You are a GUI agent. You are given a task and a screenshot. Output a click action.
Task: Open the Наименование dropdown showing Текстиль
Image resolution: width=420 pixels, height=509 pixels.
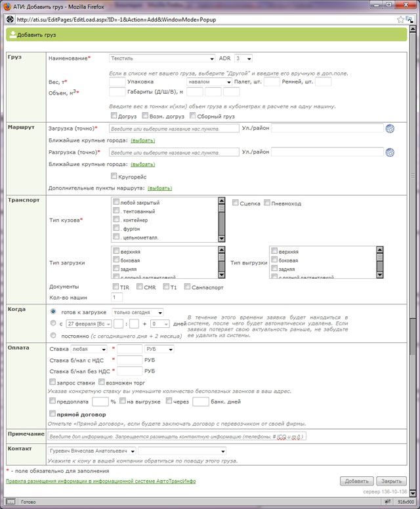tap(162, 58)
